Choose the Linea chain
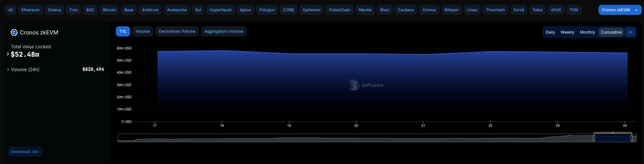 pyautogui.click(x=472, y=10)
